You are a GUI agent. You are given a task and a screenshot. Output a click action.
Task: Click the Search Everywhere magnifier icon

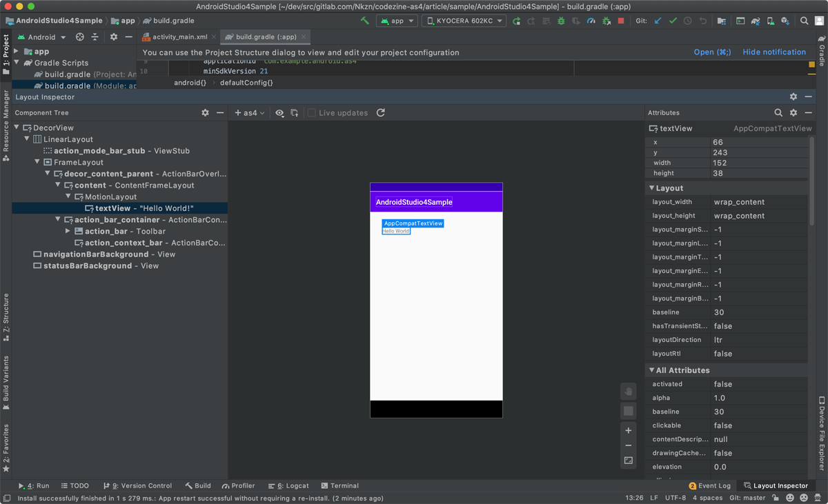tap(805, 21)
